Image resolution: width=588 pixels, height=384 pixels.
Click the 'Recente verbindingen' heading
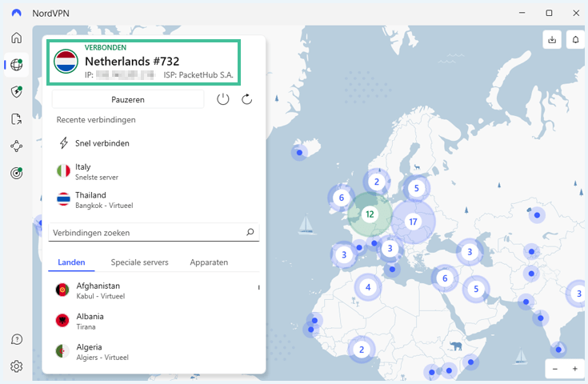coord(96,120)
